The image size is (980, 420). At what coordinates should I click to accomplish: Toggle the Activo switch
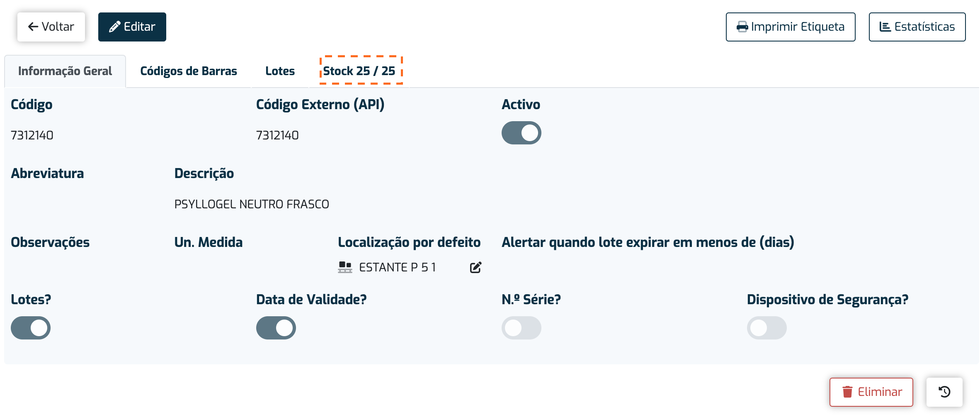(521, 133)
